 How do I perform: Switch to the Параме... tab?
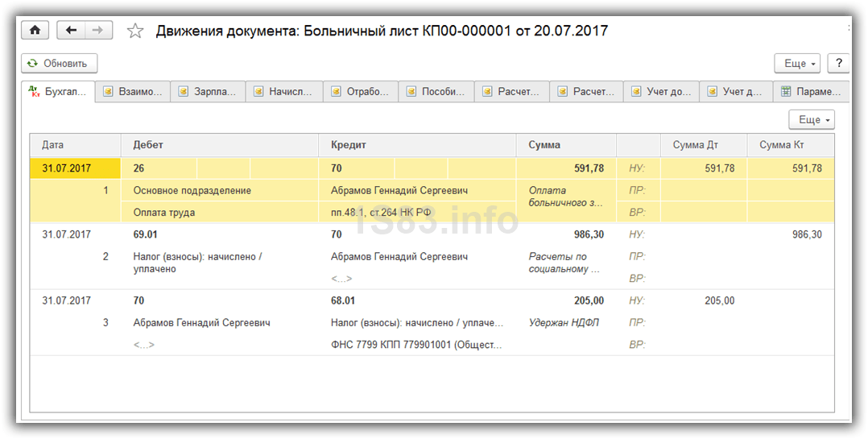point(811,92)
